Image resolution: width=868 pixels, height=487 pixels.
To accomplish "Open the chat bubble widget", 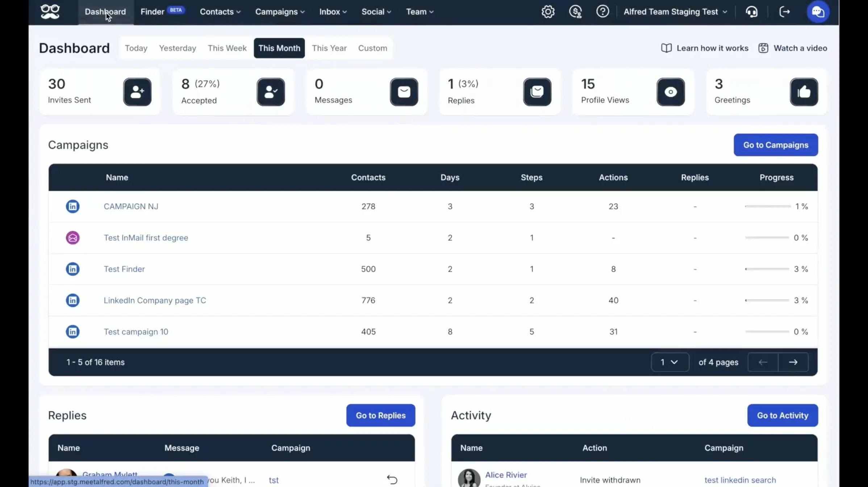I will [818, 12].
